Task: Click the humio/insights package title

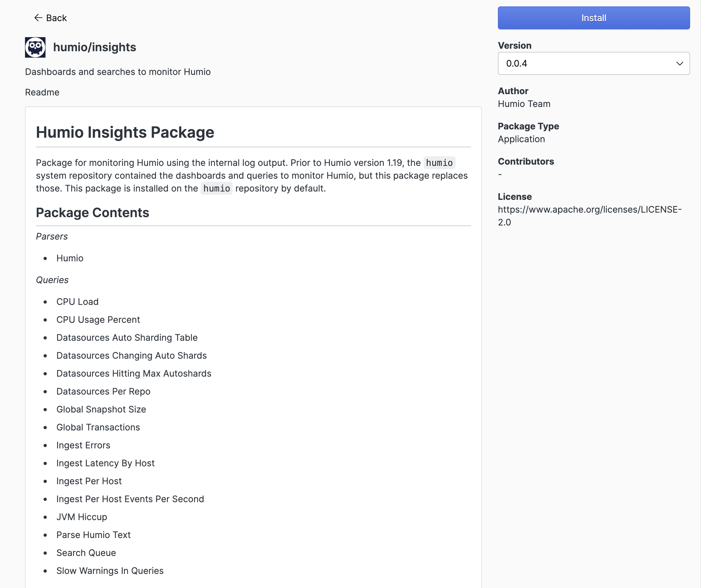Action: (x=95, y=47)
